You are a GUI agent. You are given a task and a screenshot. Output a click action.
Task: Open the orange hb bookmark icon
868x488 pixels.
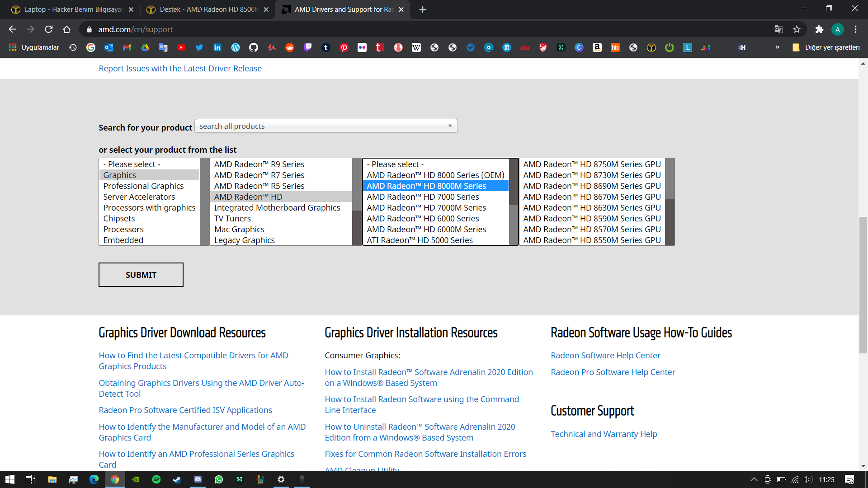click(x=615, y=47)
